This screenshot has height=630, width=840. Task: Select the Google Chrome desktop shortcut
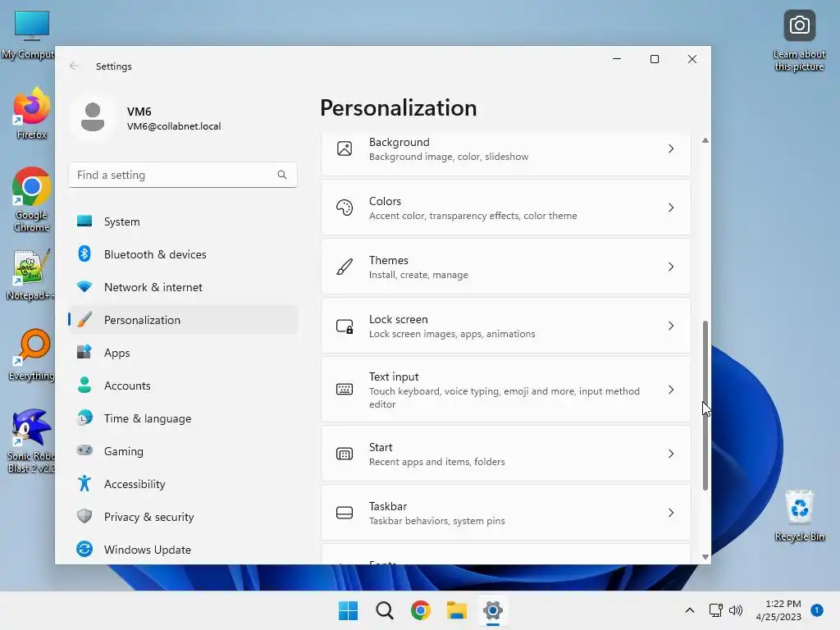click(32, 200)
